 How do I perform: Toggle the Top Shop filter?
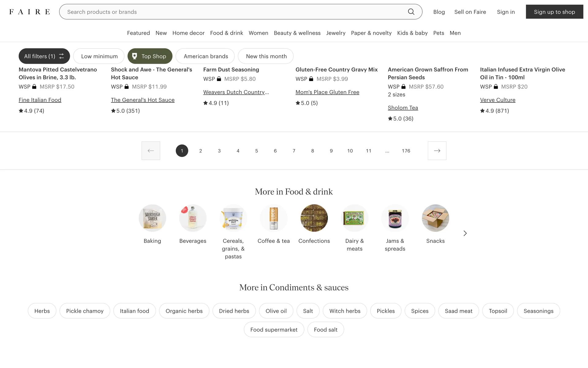pyautogui.click(x=150, y=56)
